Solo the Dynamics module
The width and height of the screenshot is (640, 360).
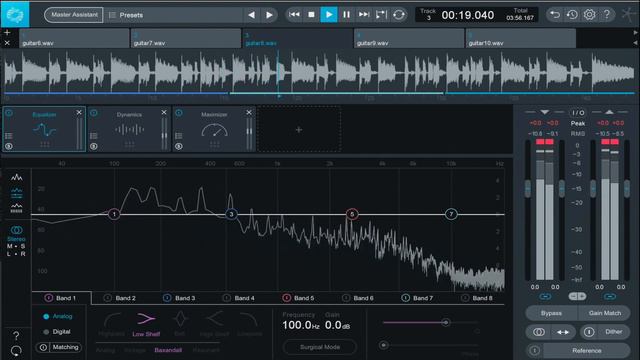pos(93,146)
